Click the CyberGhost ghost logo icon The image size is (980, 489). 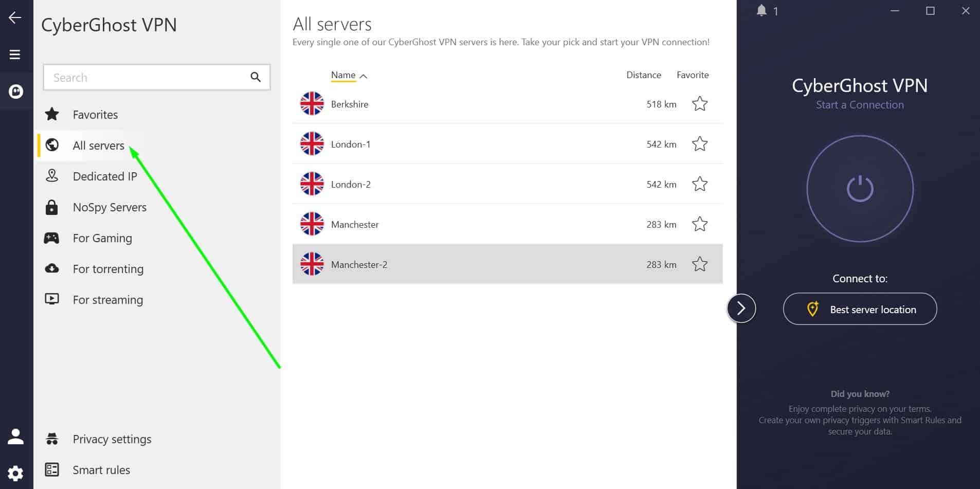point(16,92)
